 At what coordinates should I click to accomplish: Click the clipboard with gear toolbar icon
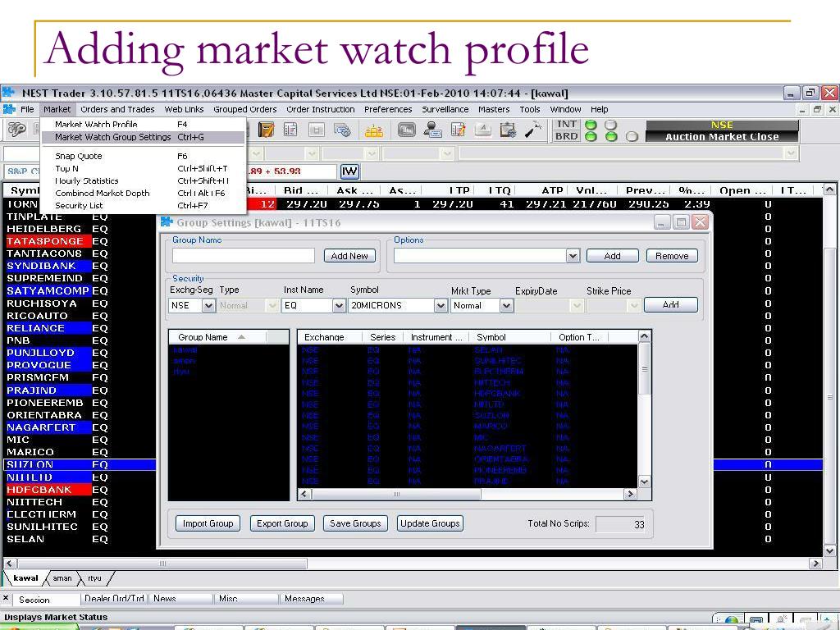tap(508, 130)
